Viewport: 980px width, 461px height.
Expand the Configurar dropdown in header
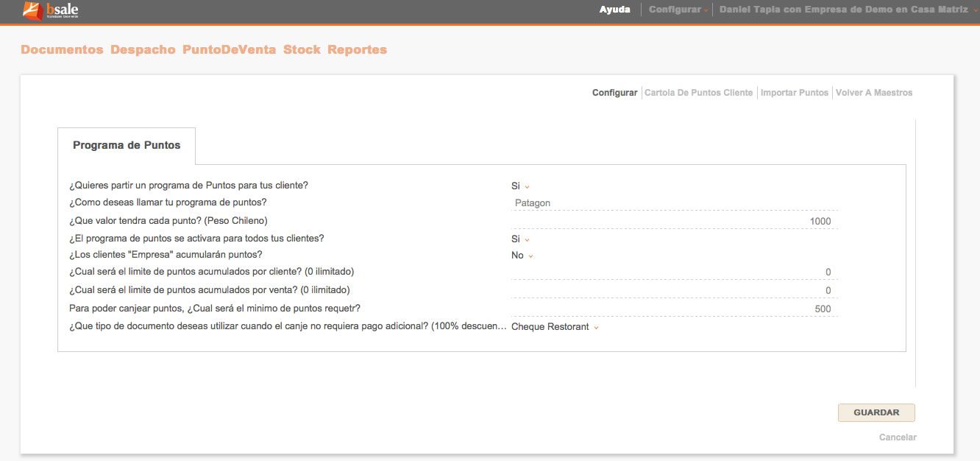click(678, 10)
